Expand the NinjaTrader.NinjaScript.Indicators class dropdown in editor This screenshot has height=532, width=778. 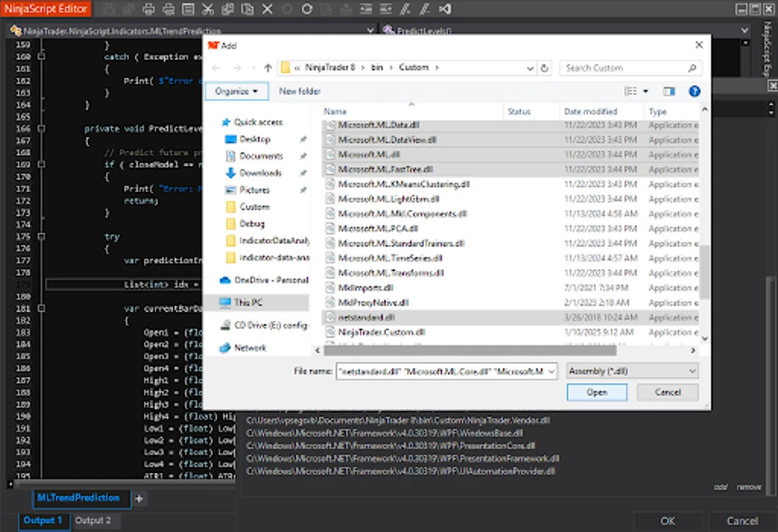(x=370, y=31)
